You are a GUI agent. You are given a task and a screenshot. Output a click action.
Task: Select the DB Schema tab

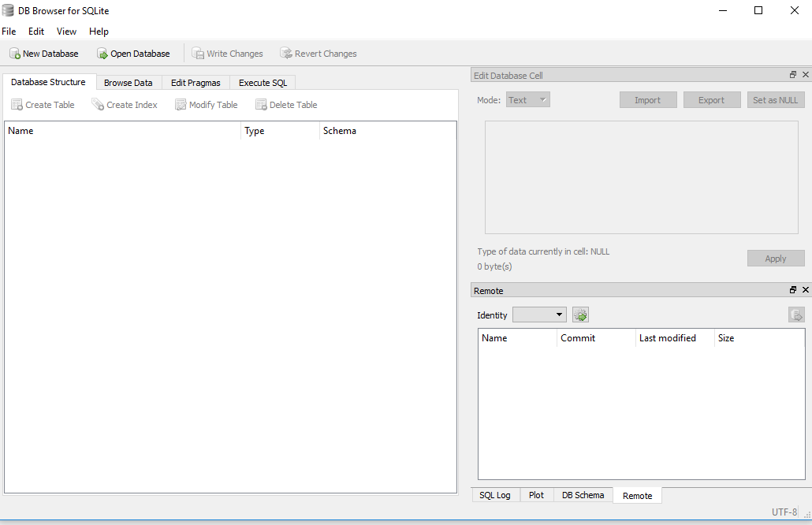point(583,496)
